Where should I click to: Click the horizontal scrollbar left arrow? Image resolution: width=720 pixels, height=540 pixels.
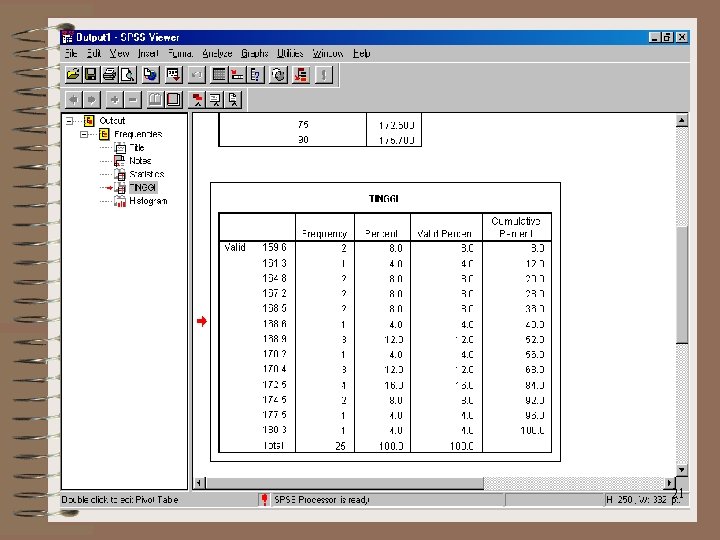[x=199, y=483]
